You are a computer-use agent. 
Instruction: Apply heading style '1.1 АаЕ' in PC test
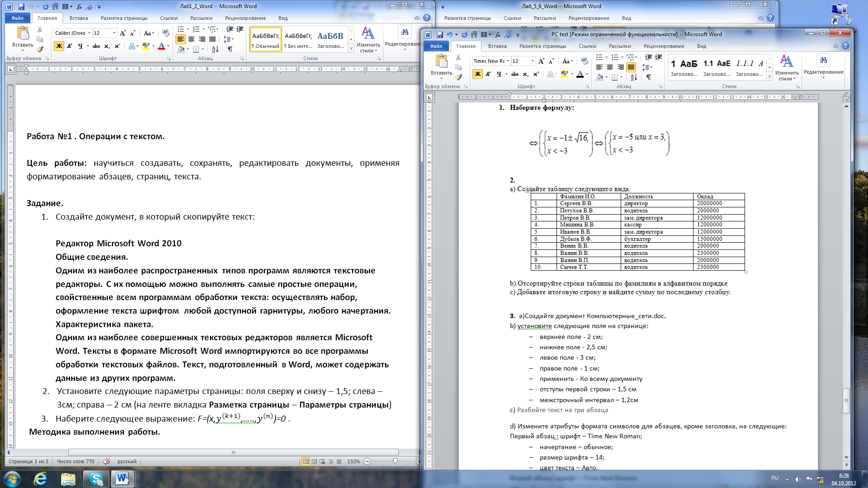(x=717, y=67)
